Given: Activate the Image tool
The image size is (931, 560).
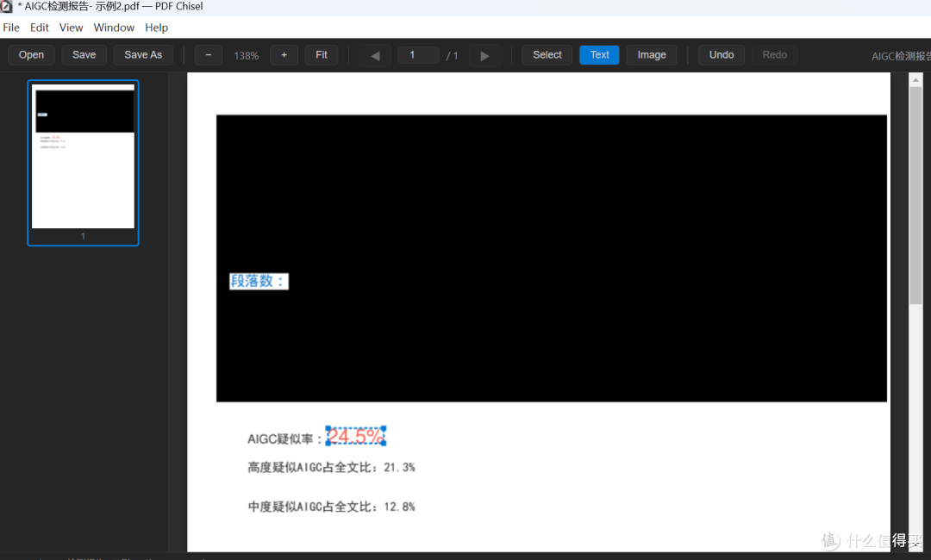Looking at the screenshot, I should pyautogui.click(x=652, y=54).
